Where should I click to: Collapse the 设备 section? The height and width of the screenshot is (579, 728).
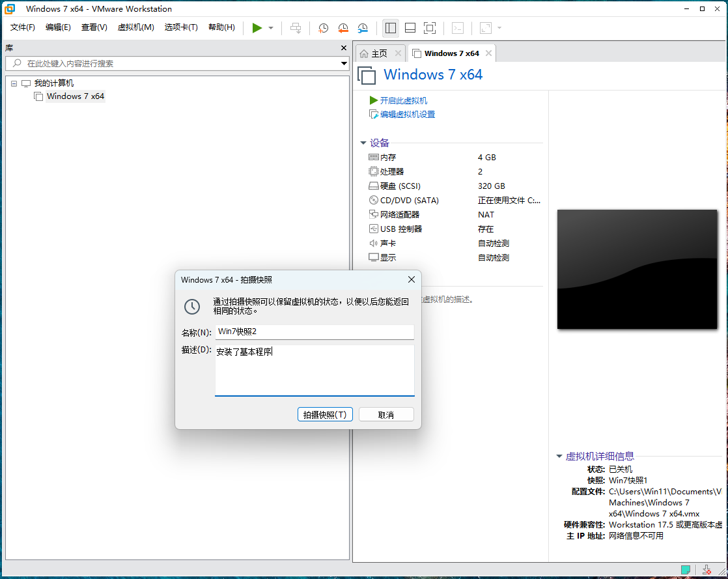(x=363, y=143)
